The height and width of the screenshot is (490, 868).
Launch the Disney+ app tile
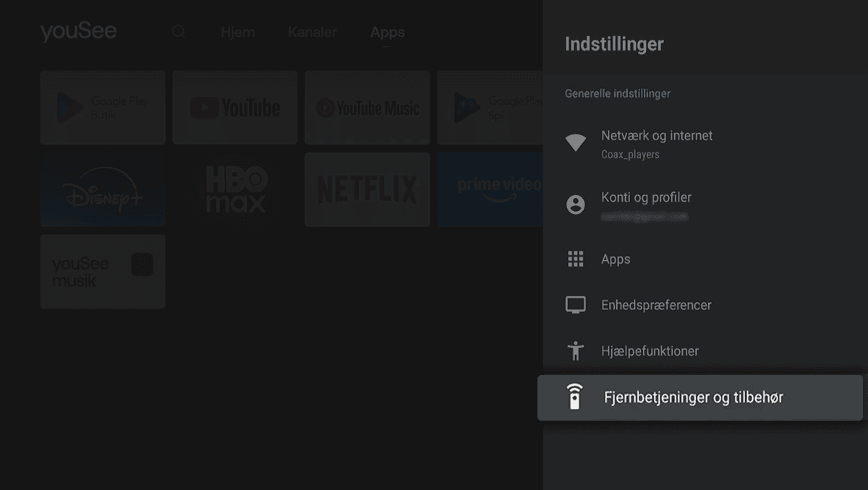103,189
